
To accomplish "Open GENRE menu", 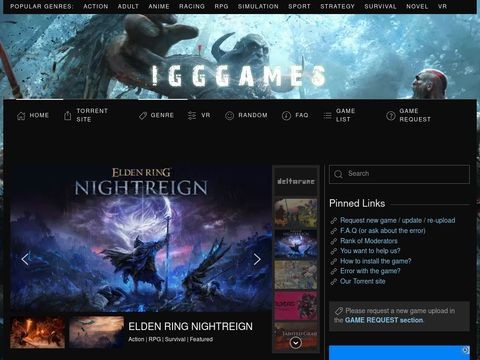I will point(162,115).
